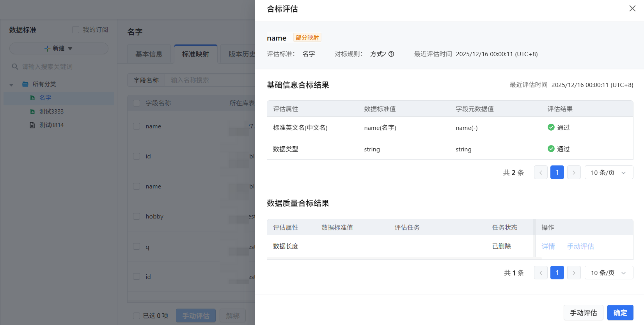Click the help icon beside 方式2
The image size is (644, 325).
pyautogui.click(x=391, y=54)
